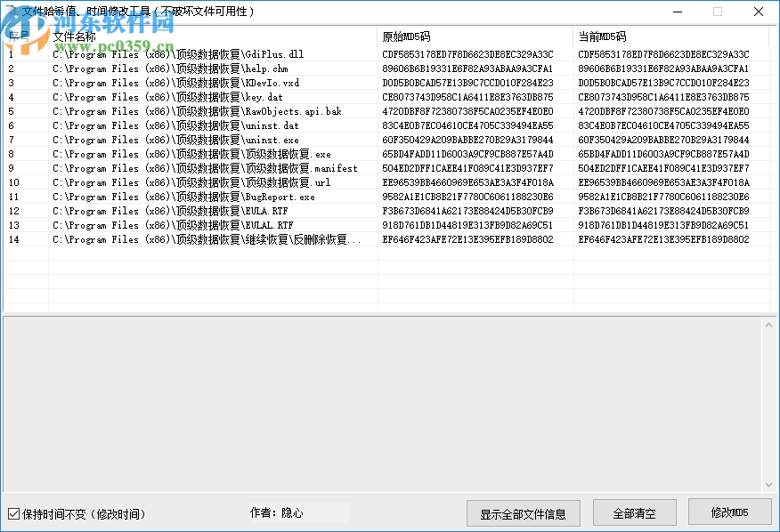Screen dimensions: 780x532
Task: Enable the 保持时间不变 checkbox
Action: 13,512
